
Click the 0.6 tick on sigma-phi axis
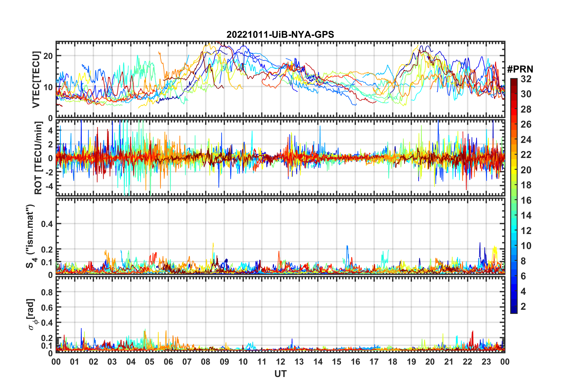(x=47, y=307)
